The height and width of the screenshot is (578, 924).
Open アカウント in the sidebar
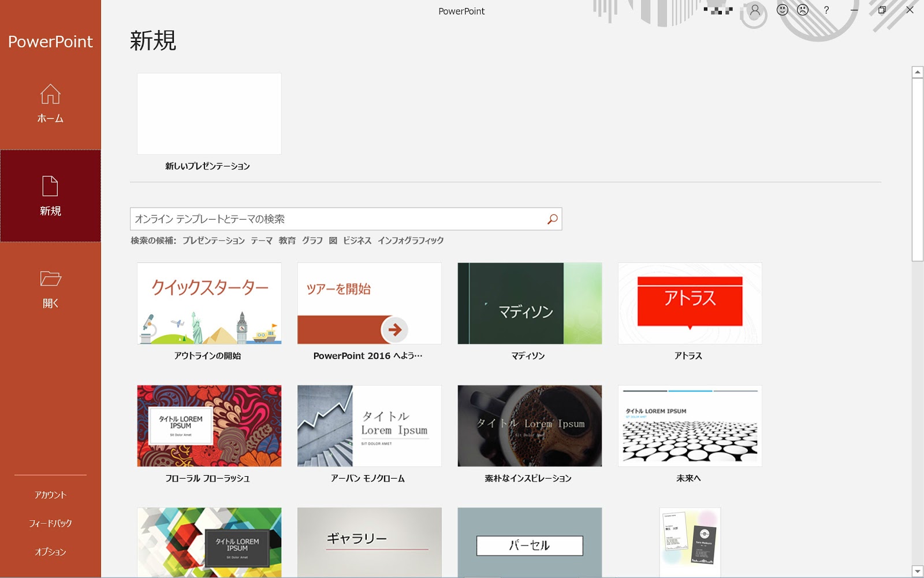pos(50,495)
